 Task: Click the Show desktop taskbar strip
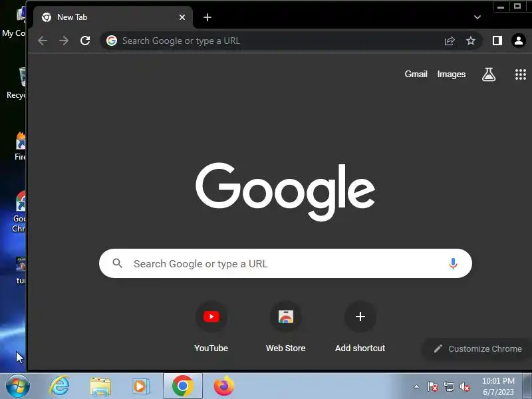[527, 386]
